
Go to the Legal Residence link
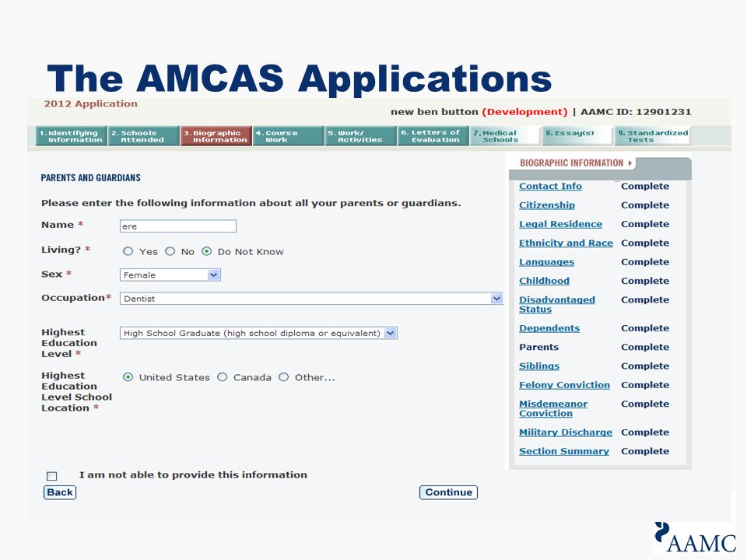click(560, 224)
